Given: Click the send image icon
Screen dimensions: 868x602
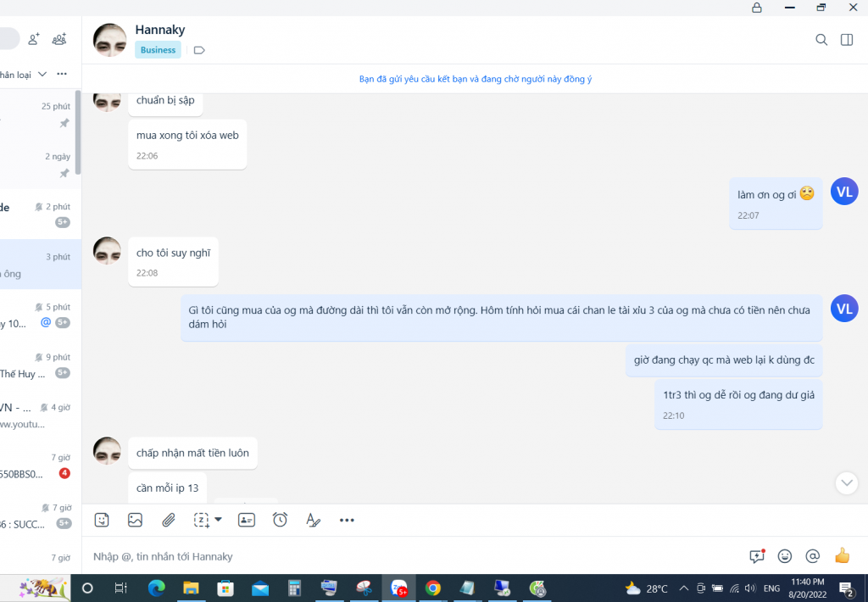Looking at the screenshot, I should pyautogui.click(x=135, y=520).
